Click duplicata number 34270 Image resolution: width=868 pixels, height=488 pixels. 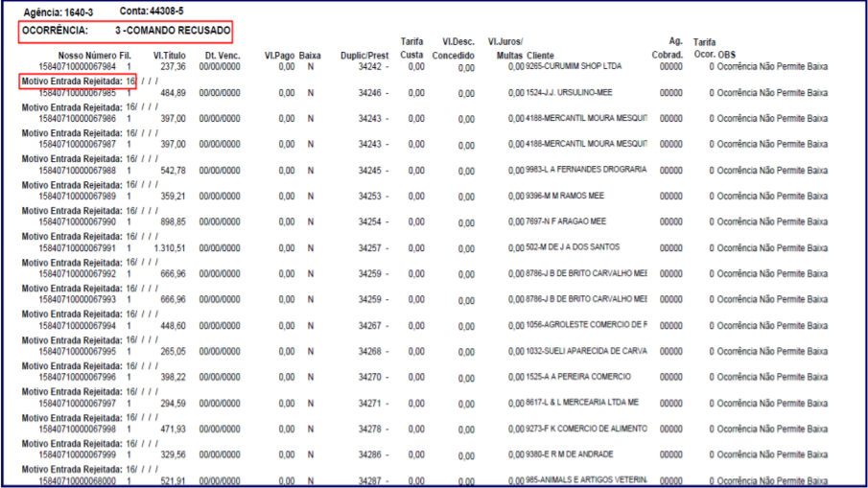coord(370,378)
